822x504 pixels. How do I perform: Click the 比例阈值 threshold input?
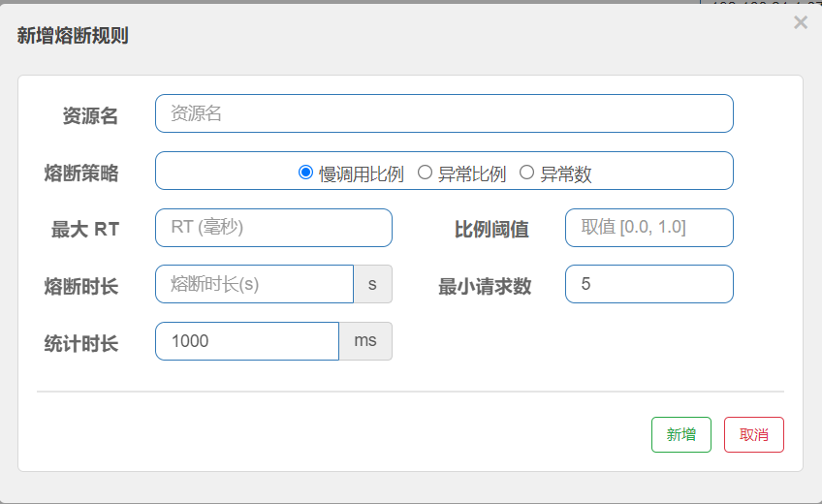pyautogui.click(x=648, y=228)
